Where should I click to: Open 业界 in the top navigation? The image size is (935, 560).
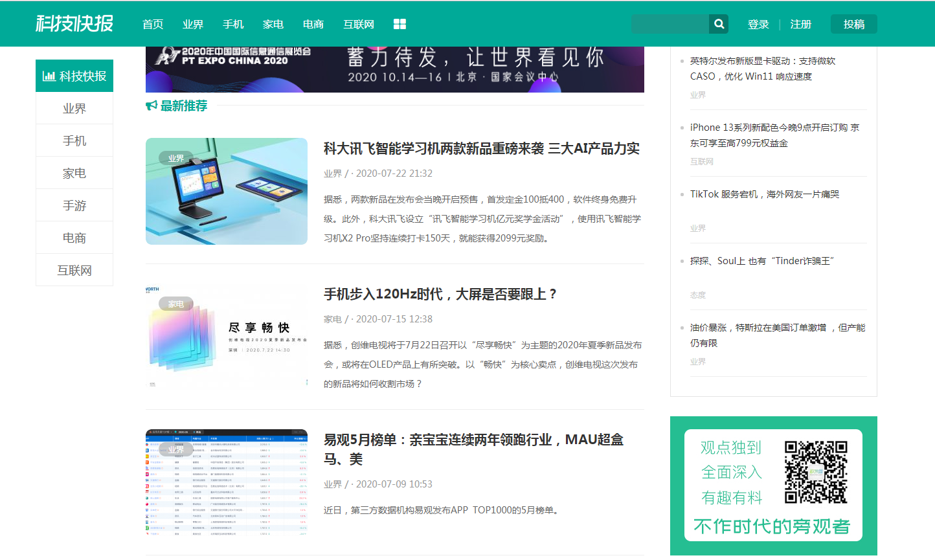click(193, 24)
